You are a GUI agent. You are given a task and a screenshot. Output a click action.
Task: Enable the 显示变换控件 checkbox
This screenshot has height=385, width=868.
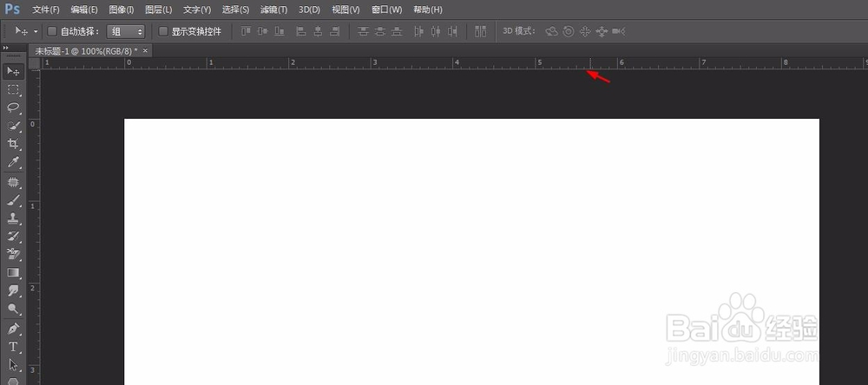pyautogui.click(x=163, y=31)
